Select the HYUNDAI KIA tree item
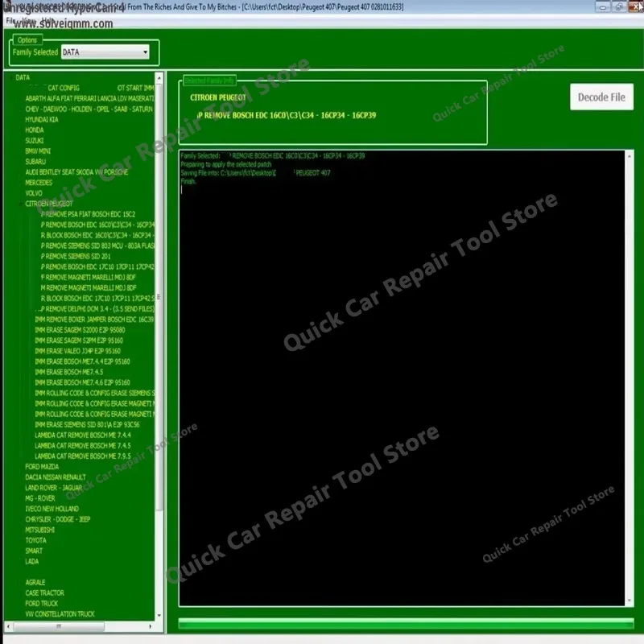The width and height of the screenshot is (644, 644). pos(42,119)
